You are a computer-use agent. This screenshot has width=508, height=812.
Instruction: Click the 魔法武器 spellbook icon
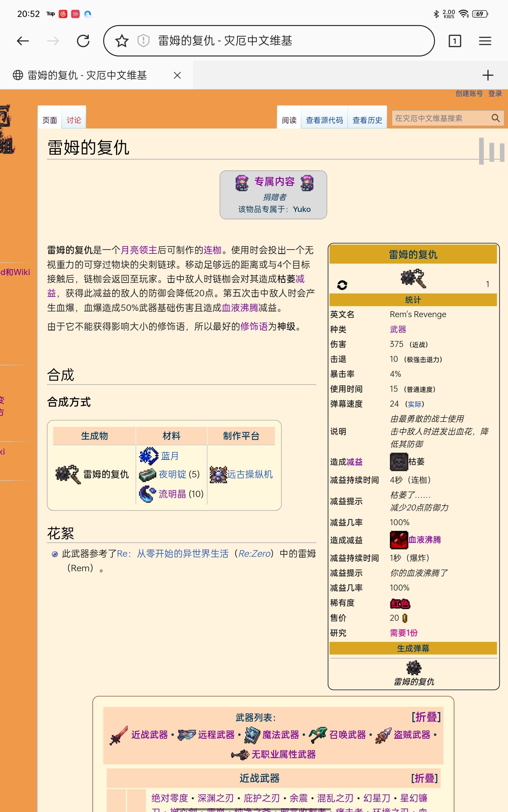point(252,735)
